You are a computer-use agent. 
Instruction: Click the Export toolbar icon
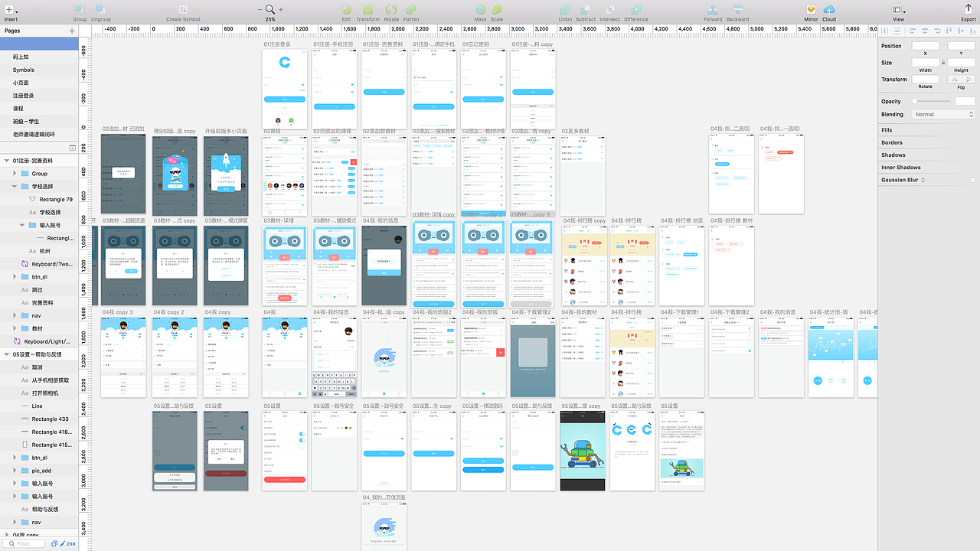click(969, 10)
